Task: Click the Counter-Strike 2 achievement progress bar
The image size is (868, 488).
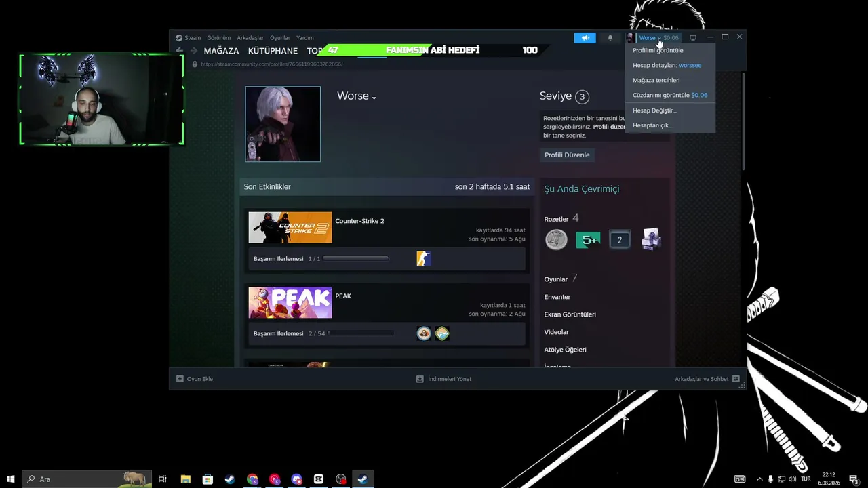Action: 356,258
